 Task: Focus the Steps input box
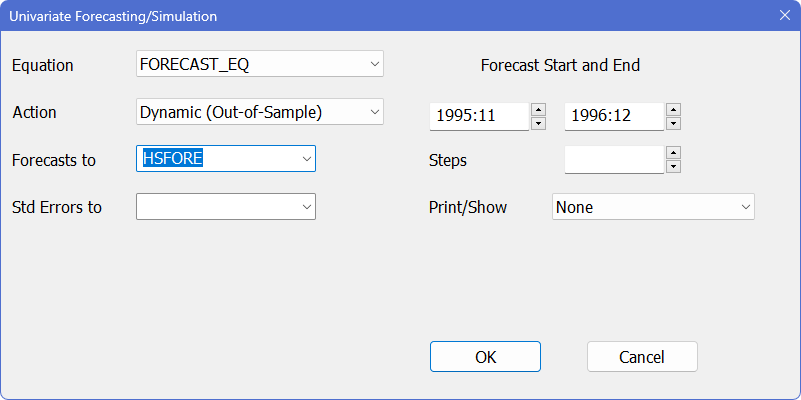click(613, 160)
